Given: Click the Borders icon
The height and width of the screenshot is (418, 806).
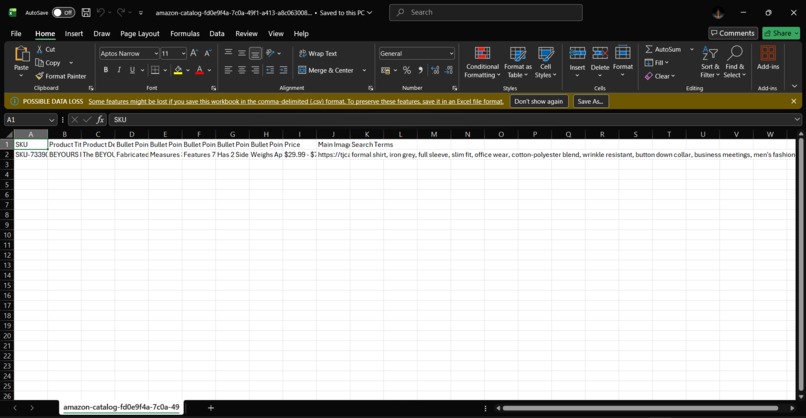Looking at the screenshot, I should click(155, 70).
